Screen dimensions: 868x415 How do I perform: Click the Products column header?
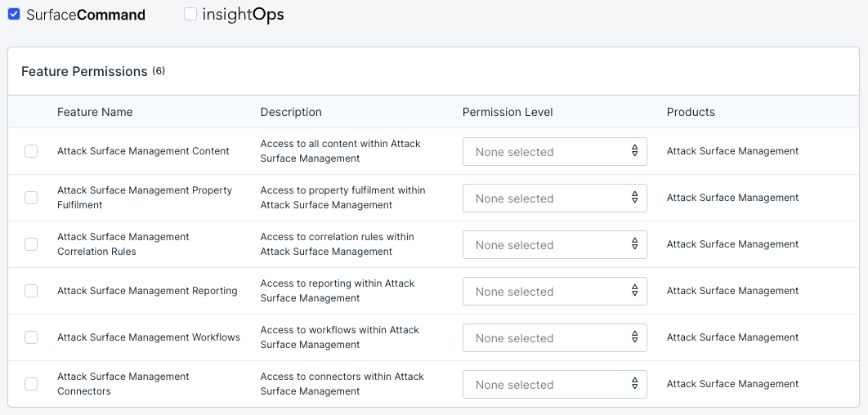(x=691, y=112)
